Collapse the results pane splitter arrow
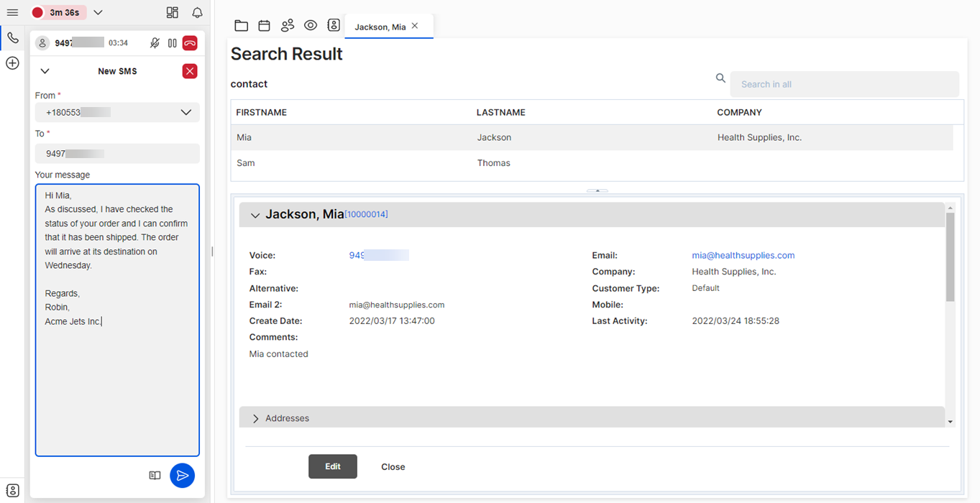Image resolution: width=980 pixels, height=503 pixels. pyautogui.click(x=597, y=190)
